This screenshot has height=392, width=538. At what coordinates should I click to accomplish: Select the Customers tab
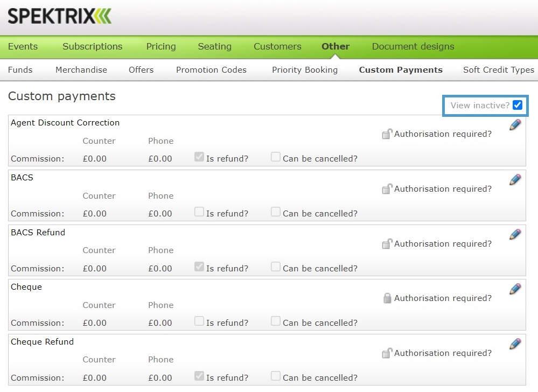click(x=277, y=47)
